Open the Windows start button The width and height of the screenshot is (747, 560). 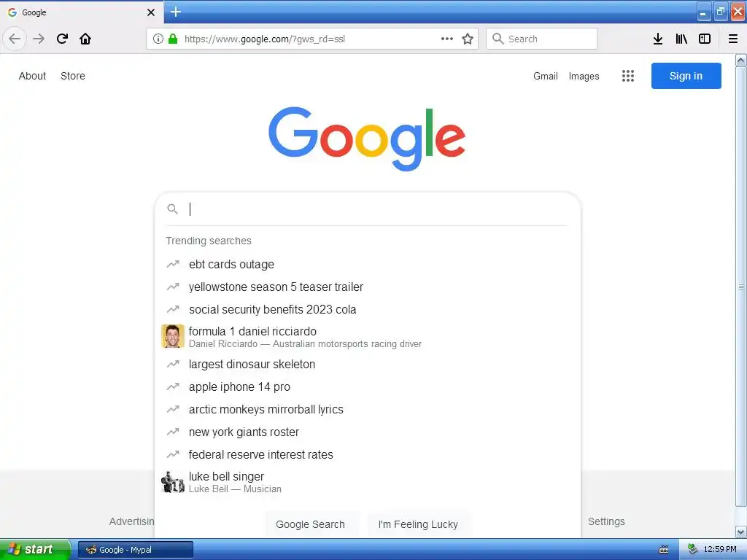[x=35, y=549]
